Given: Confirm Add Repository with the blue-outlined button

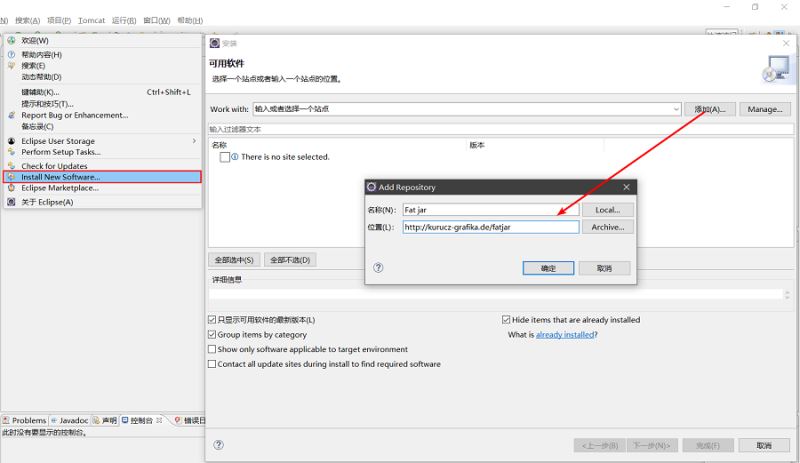Looking at the screenshot, I should tap(548, 268).
